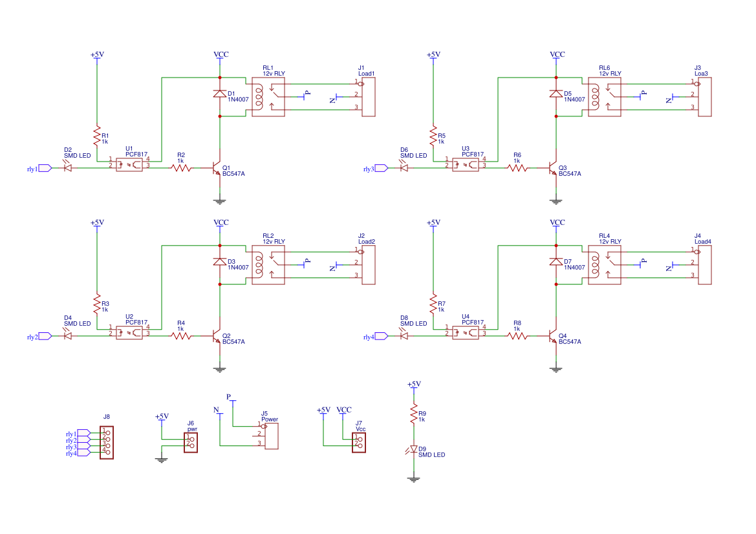Click the U1 PCF817 optocoupler symbol
This screenshot has height=534, width=756.
click(129, 165)
